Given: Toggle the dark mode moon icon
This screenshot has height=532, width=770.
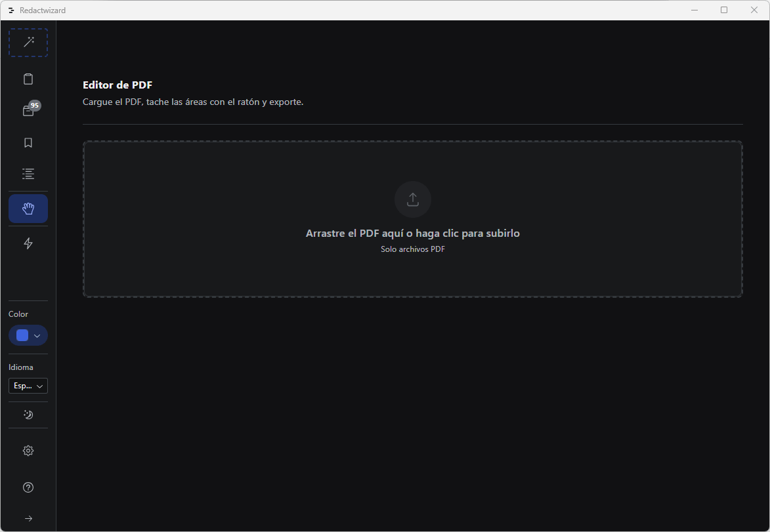Looking at the screenshot, I should coord(28,415).
